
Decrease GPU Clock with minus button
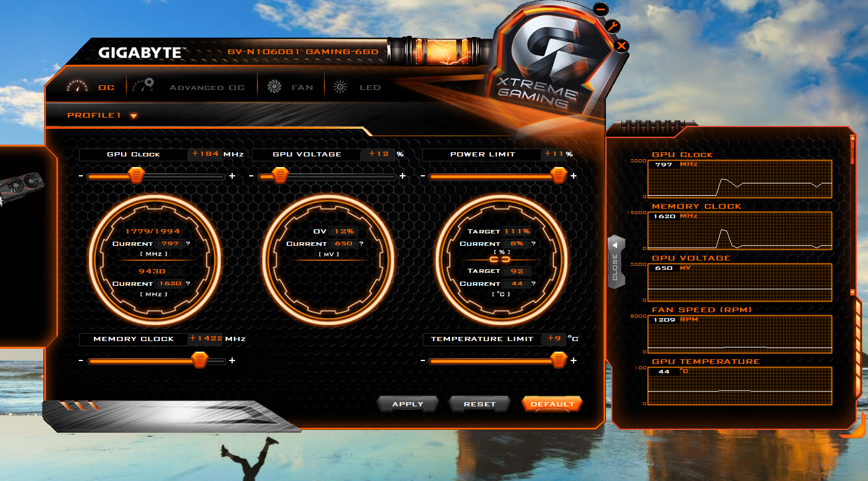click(x=81, y=176)
